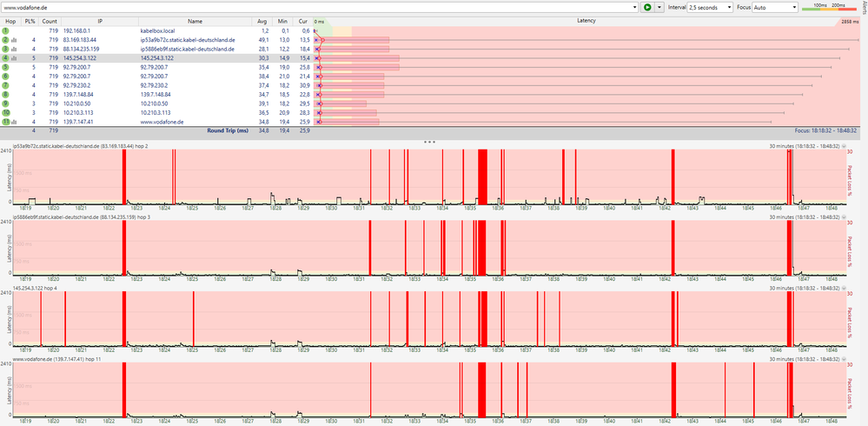The width and height of the screenshot is (868, 426).
Task: Click the 18:46 marker on hop 4 timeline
Action: click(778, 350)
